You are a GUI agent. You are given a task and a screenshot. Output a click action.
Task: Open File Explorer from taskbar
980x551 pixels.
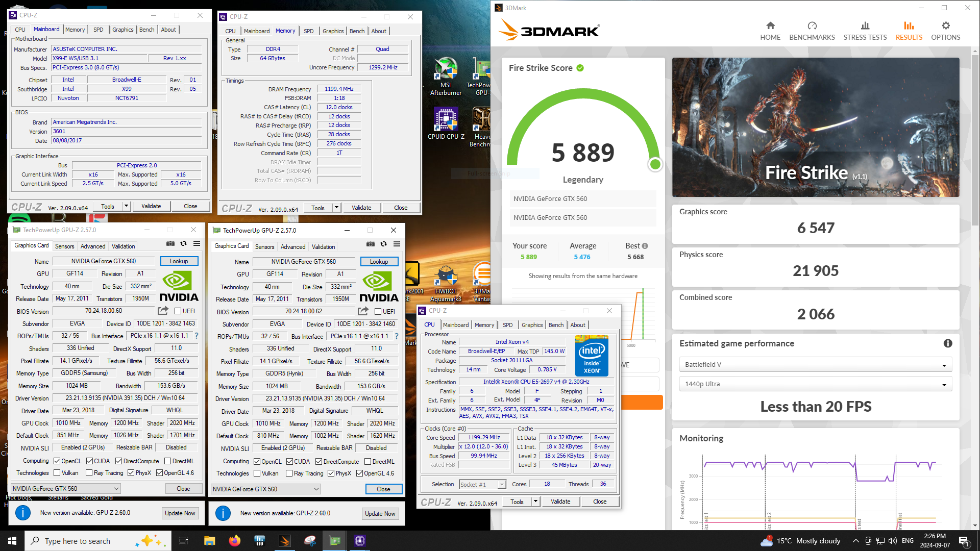coord(209,541)
